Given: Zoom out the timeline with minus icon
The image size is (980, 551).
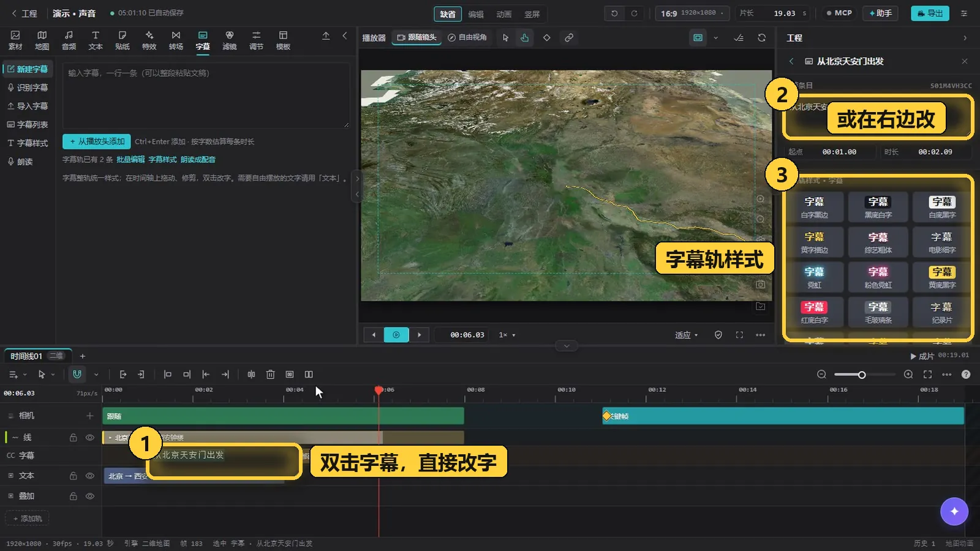Looking at the screenshot, I should pos(821,374).
